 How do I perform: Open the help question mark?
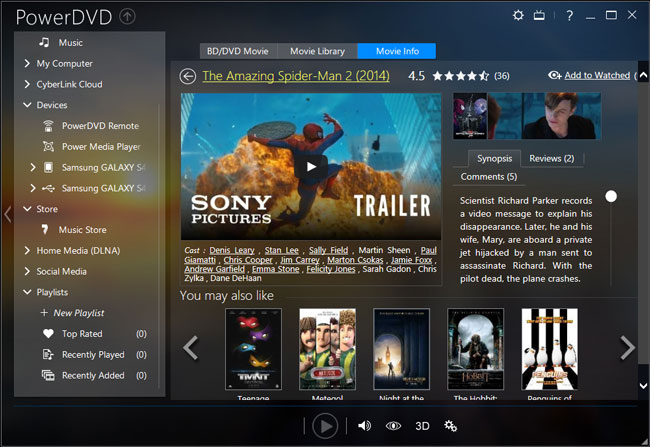570,16
